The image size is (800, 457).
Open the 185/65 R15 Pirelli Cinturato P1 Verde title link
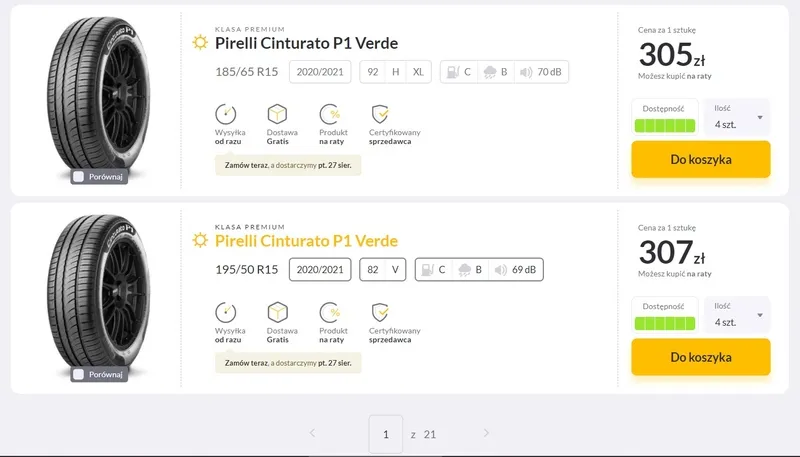(x=306, y=43)
